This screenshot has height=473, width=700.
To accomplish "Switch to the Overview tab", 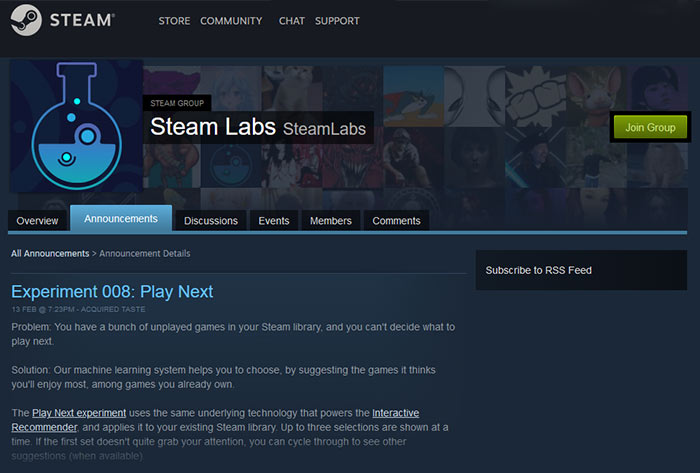I will 37,221.
